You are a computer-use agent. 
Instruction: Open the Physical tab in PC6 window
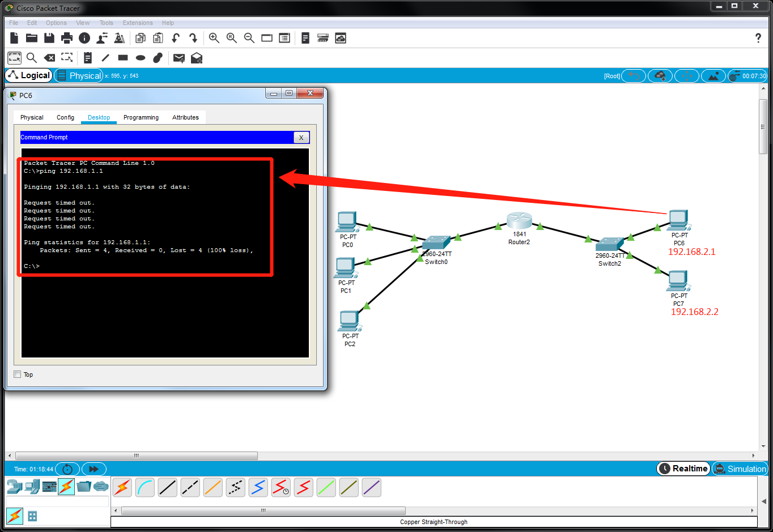(32, 117)
